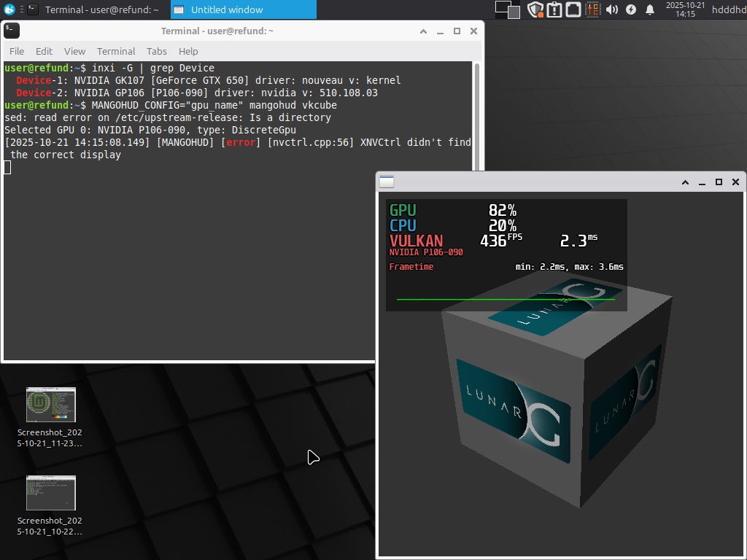
Task: Click the red 'error' word in terminal
Action: point(241,142)
